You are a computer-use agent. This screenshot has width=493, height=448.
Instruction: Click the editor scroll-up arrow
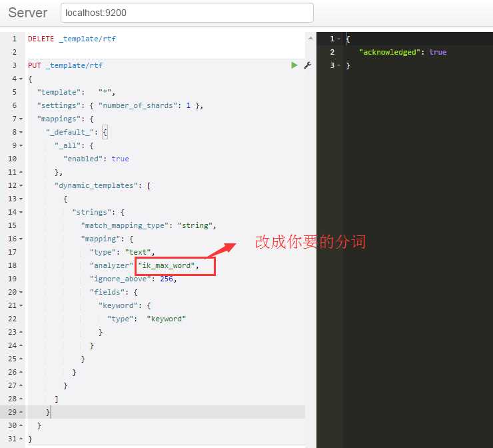pos(310,39)
